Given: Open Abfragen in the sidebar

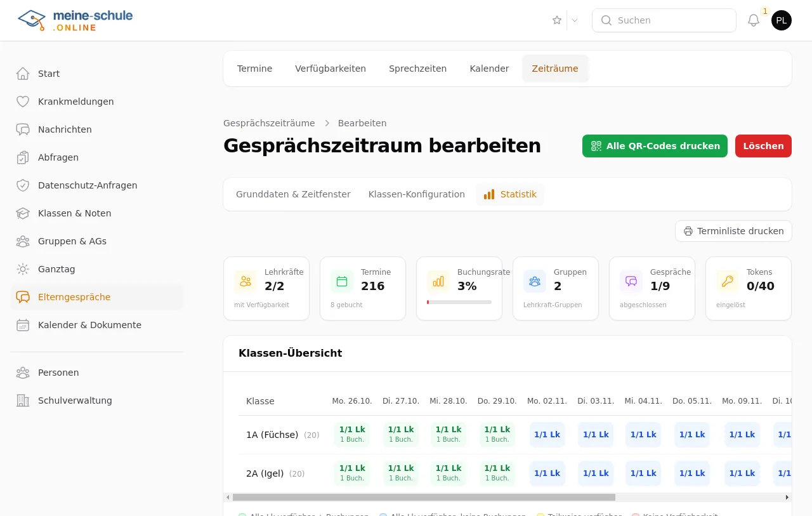Looking at the screenshot, I should 96,157.
